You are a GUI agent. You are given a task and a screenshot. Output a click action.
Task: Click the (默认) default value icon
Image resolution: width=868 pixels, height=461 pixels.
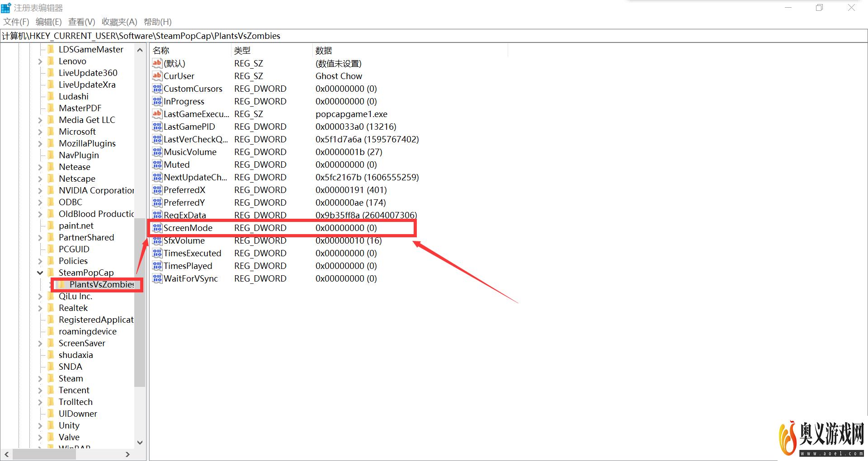(157, 63)
